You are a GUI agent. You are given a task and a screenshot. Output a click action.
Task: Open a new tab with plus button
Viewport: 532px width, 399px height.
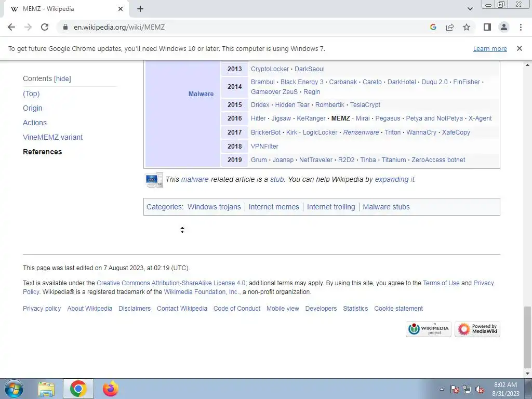click(x=140, y=9)
